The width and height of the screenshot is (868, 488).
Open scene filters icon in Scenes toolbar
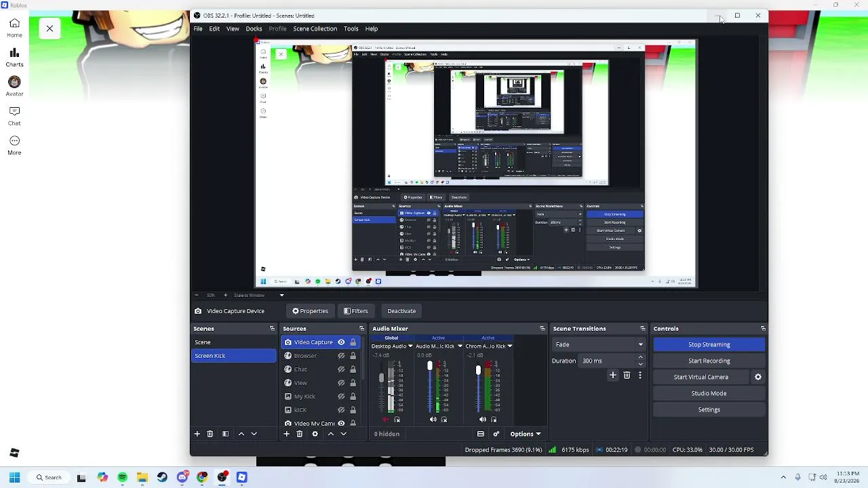click(x=225, y=434)
